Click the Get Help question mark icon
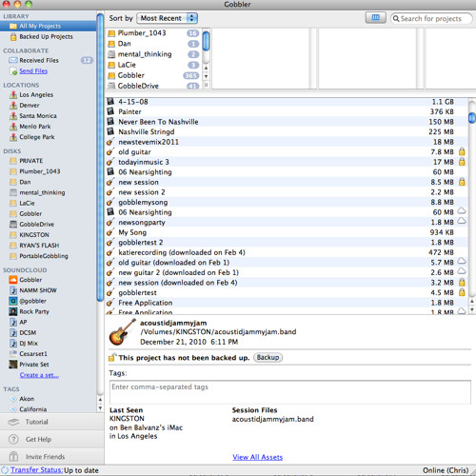 tap(13, 439)
